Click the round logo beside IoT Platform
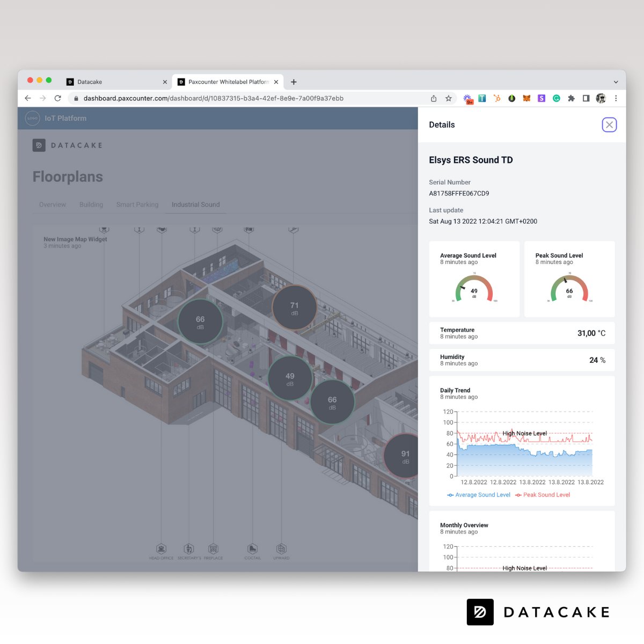The width and height of the screenshot is (644, 644). (33, 118)
